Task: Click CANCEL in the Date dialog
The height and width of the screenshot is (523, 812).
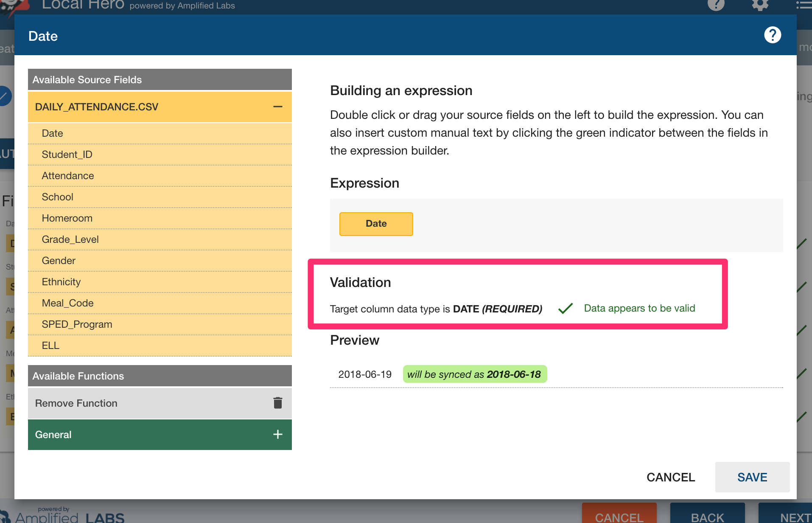Action: point(670,477)
